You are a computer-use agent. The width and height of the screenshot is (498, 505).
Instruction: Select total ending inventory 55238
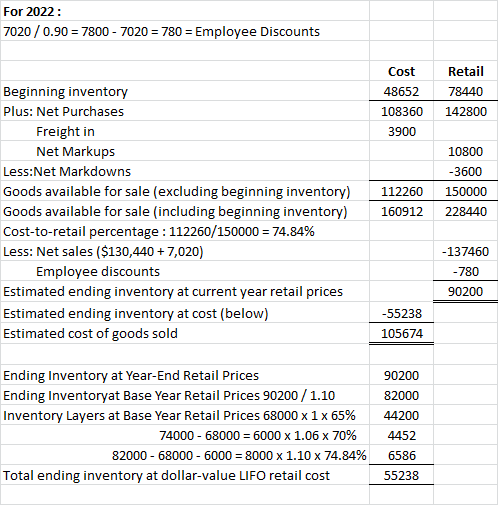click(401, 476)
